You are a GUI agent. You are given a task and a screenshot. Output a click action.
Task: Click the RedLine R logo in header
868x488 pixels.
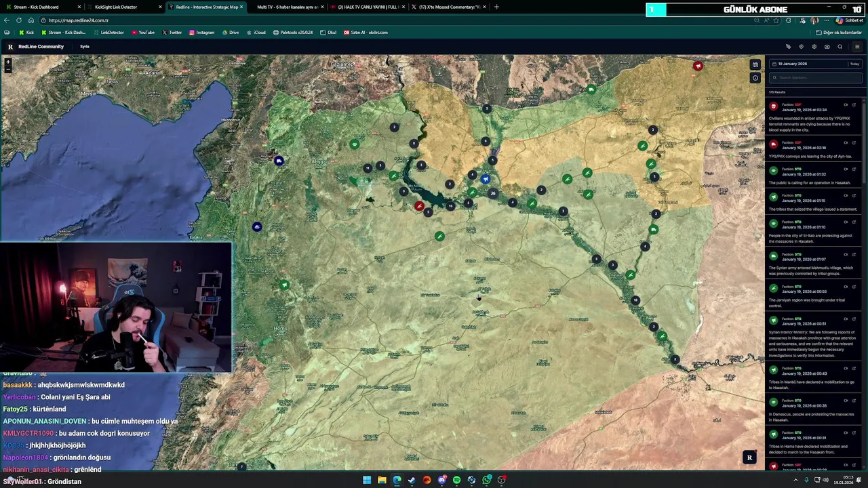pyautogui.click(x=10, y=47)
